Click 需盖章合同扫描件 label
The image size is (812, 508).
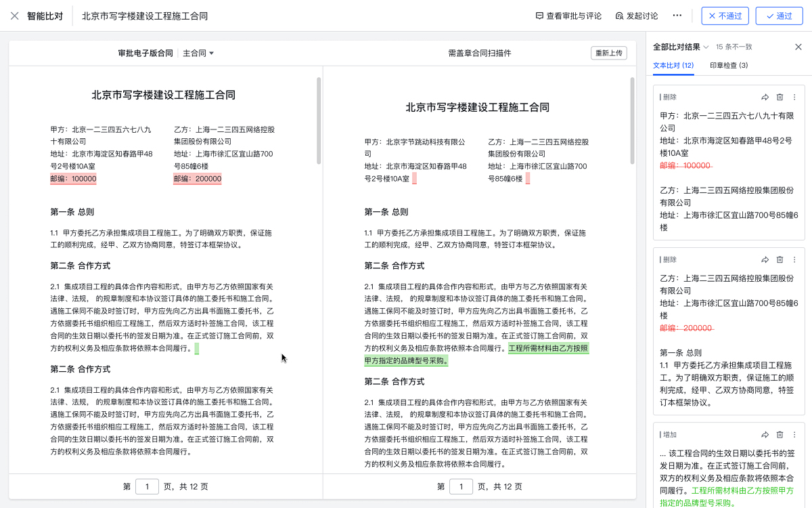pyautogui.click(x=480, y=53)
